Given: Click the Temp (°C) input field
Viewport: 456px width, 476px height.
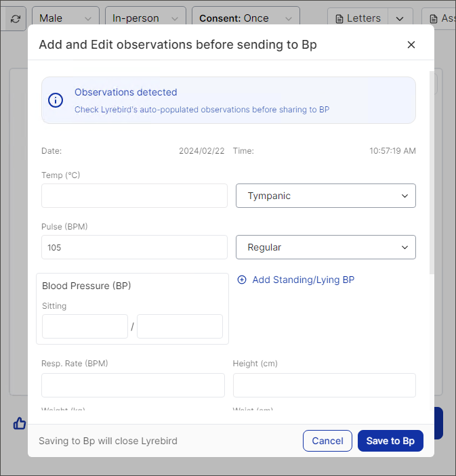Looking at the screenshot, I should click(134, 196).
